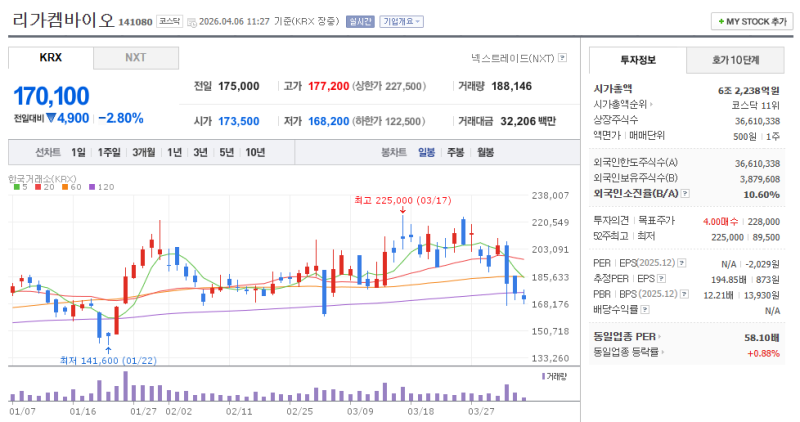Screen dimensions: 800x422
Task: Click the purple 120-day moving average legend
Action: [x=102, y=187]
